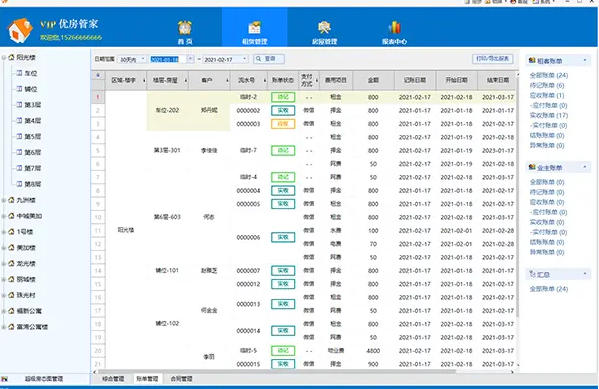Open the 首页 home alarm-clock icon
The image size is (599, 389).
185,28
